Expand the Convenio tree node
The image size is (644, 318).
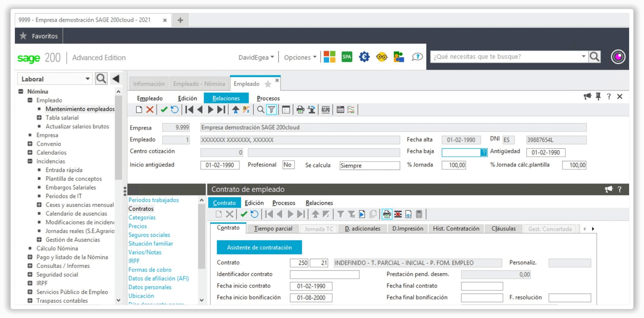(x=30, y=144)
